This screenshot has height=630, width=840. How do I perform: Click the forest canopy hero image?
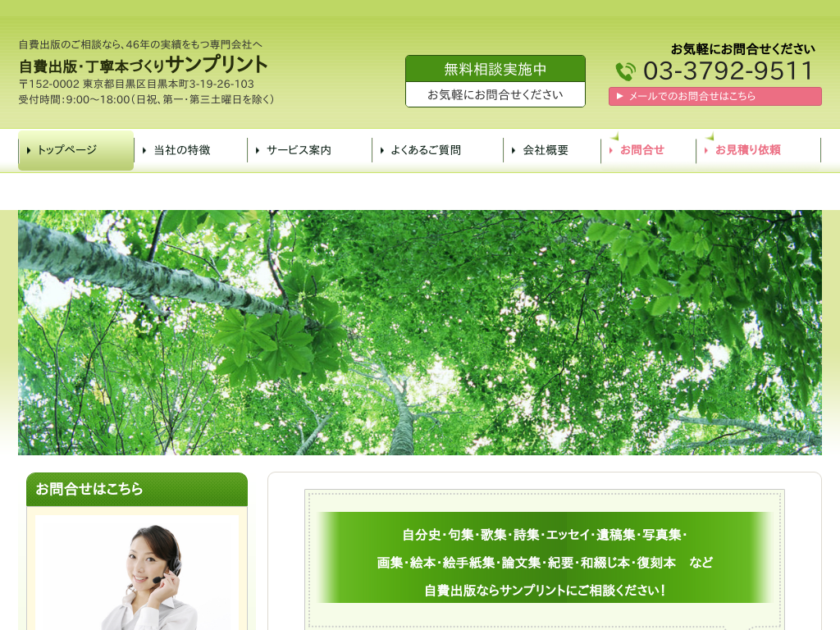420,332
